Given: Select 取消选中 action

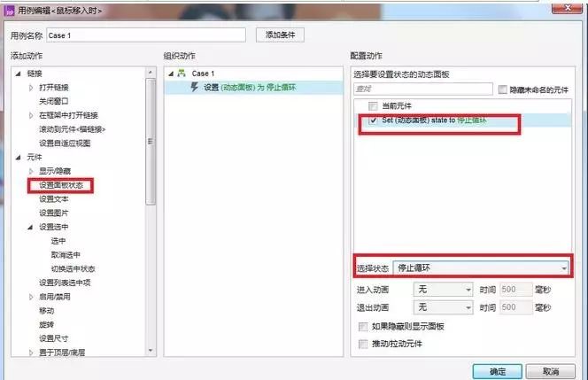Looking at the screenshot, I should click(x=66, y=255).
